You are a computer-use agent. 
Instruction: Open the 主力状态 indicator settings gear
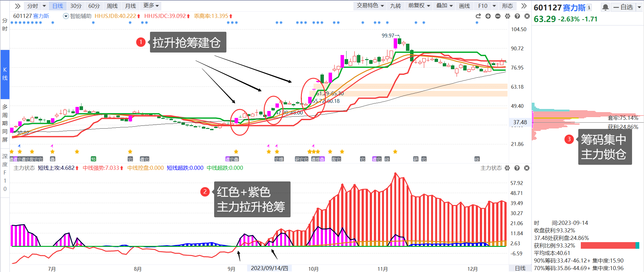(x=507, y=168)
